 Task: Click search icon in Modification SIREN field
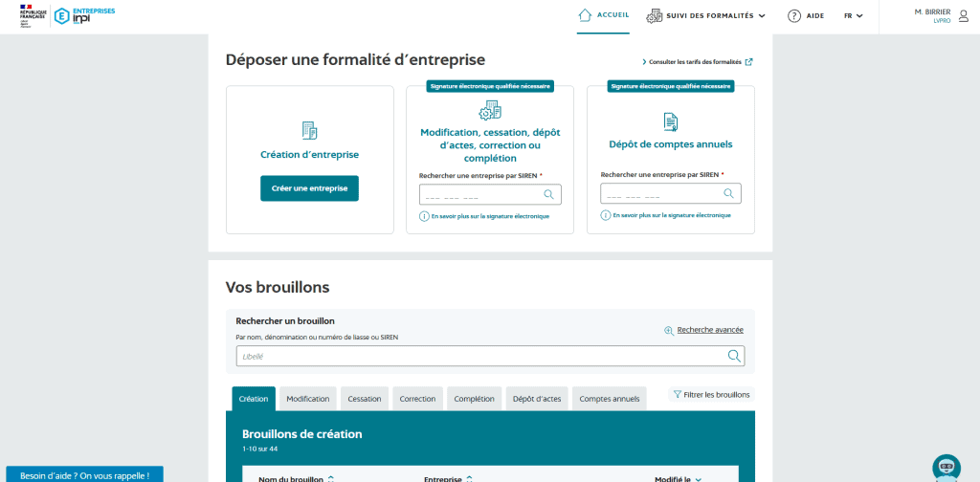[x=549, y=194]
